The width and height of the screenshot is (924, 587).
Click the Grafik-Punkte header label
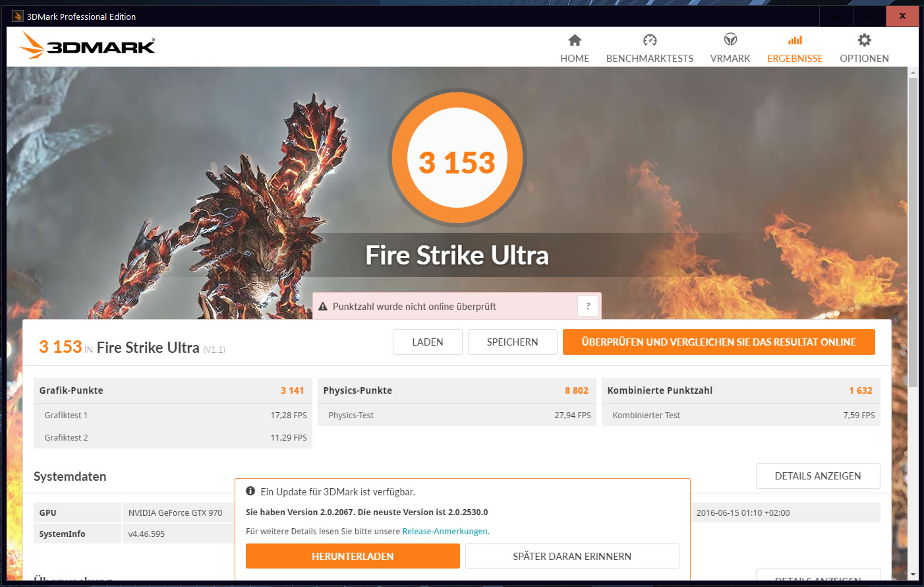click(x=71, y=390)
